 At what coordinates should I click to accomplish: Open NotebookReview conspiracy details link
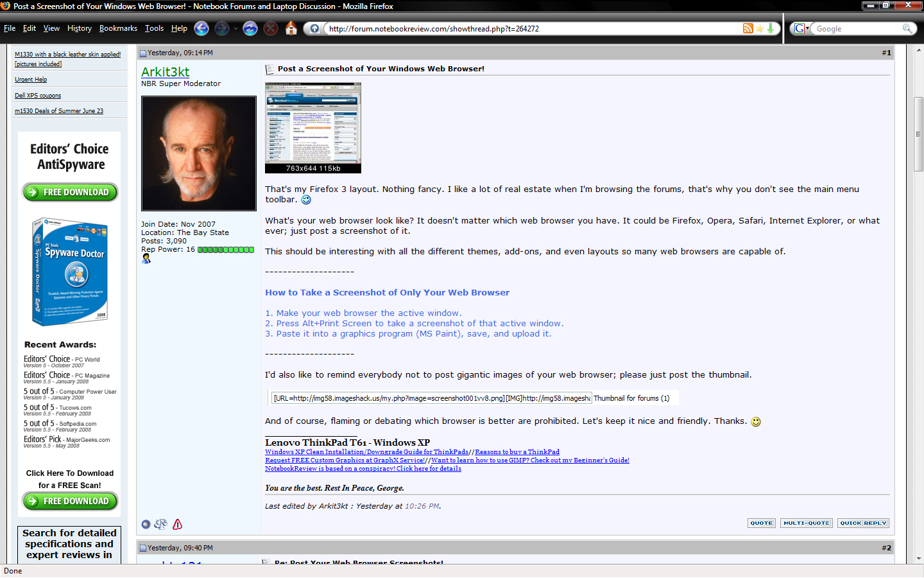[363, 469]
